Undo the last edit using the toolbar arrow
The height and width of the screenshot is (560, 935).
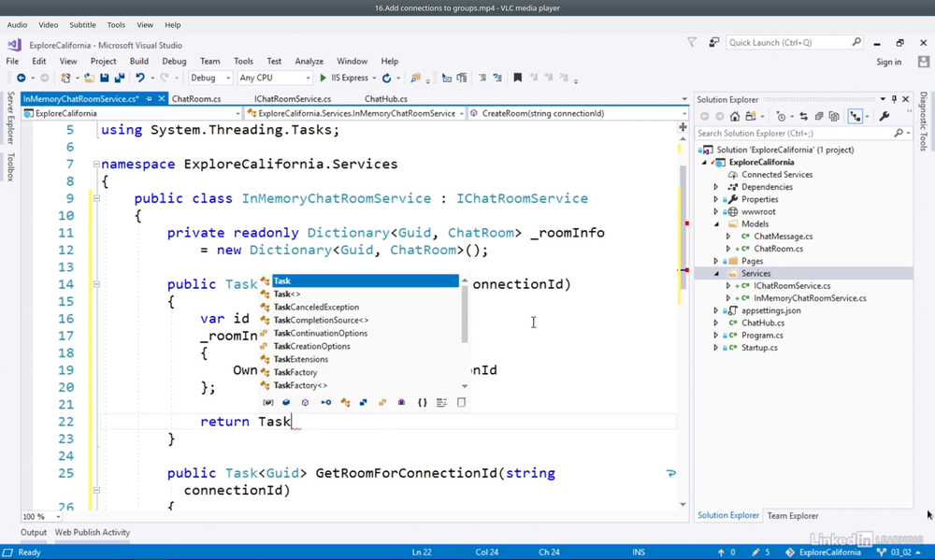click(x=140, y=79)
